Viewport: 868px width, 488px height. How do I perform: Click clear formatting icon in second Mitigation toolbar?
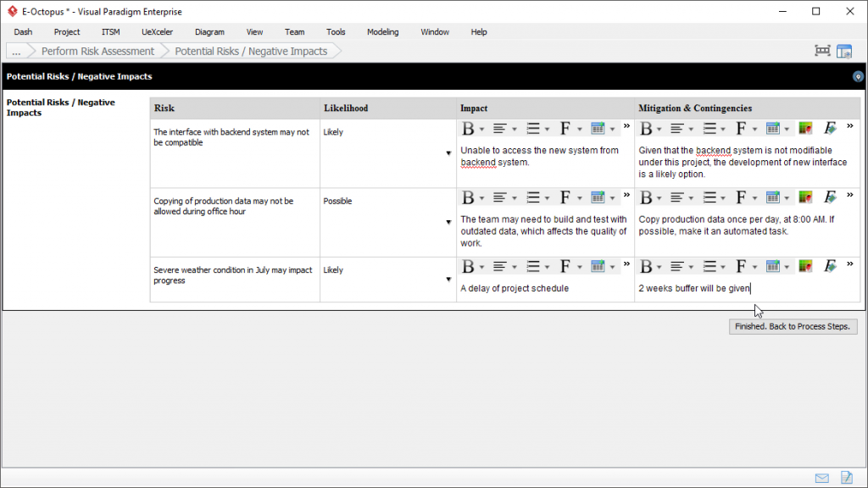(x=830, y=197)
